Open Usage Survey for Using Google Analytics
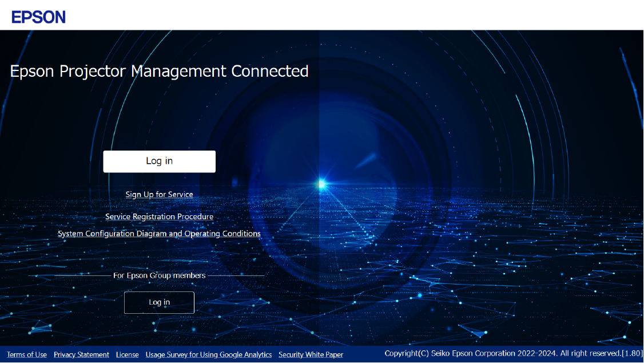644x363 pixels. pyautogui.click(x=209, y=354)
